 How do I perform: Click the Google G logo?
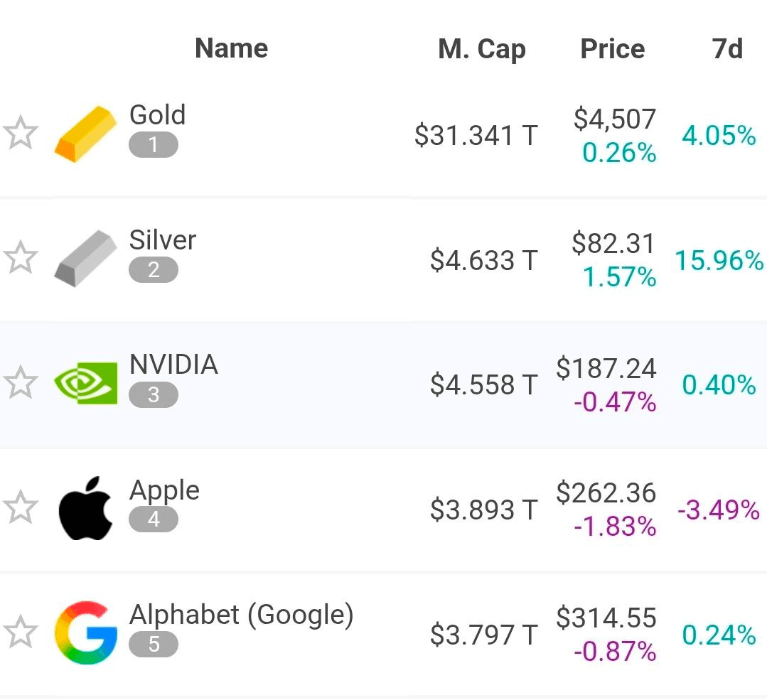coord(85,633)
